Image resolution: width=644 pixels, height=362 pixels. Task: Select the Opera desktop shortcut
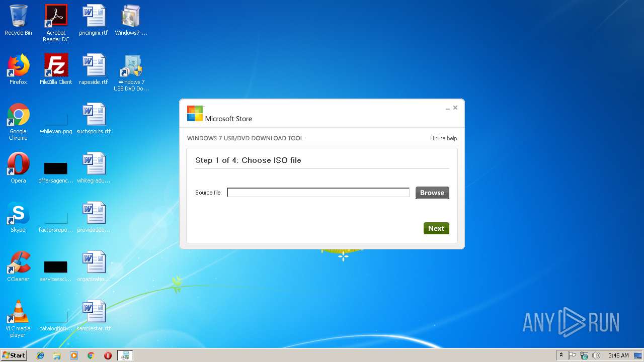(x=18, y=168)
